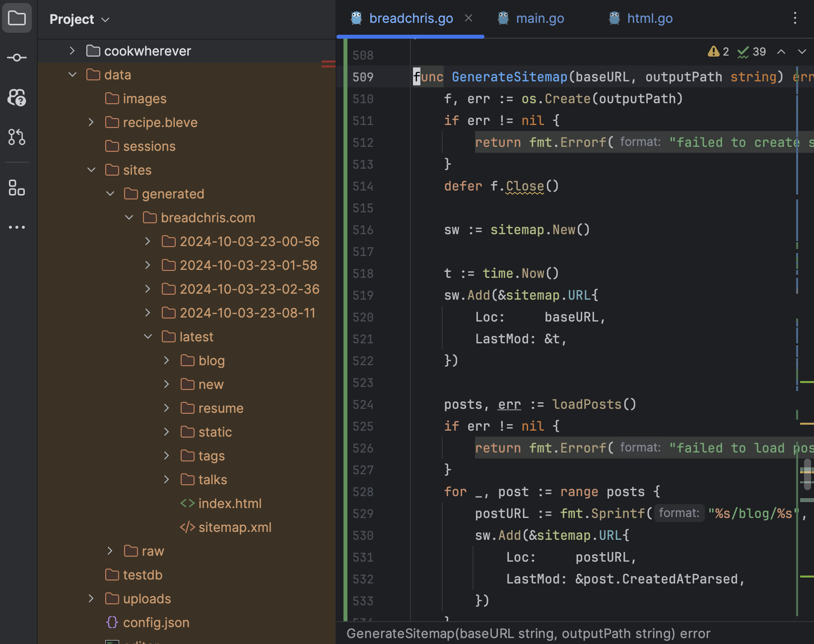Select the sessions folder row
The image size is (814, 644).
[x=187, y=146]
